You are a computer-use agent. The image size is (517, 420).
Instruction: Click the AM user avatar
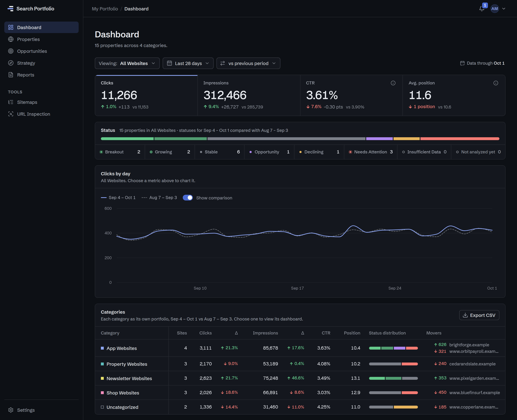point(495,9)
